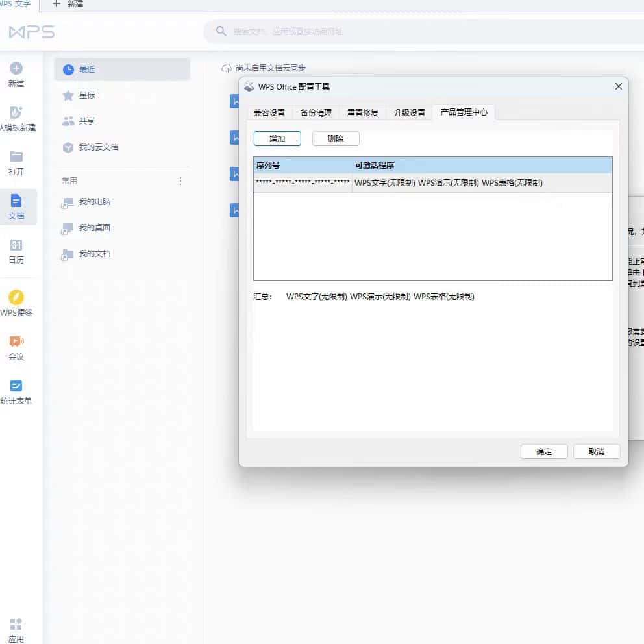
Task: Switch to the 升级设置 tab
Action: pos(410,112)
